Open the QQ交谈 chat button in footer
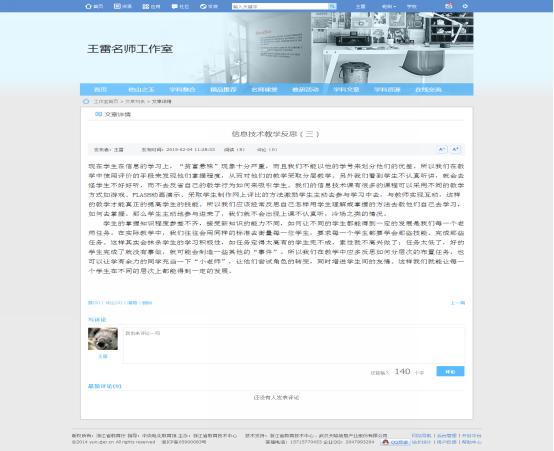Viewport: 554px width, 451px height. click(395, 442)
